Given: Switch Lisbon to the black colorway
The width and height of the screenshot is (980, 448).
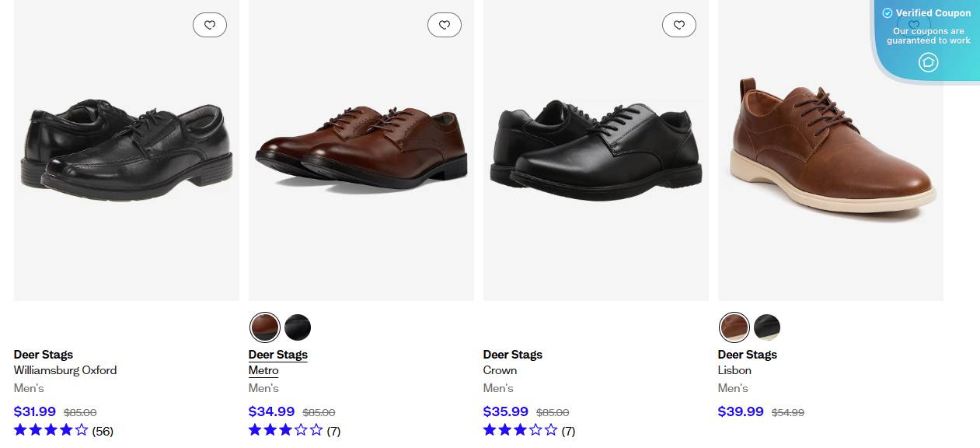Looking at the screenshot, I should [767, 327].
